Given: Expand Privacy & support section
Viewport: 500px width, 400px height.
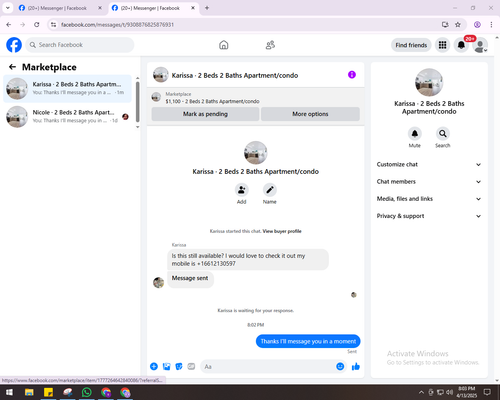Looking at the screenshot, I should tap(429, 216).
